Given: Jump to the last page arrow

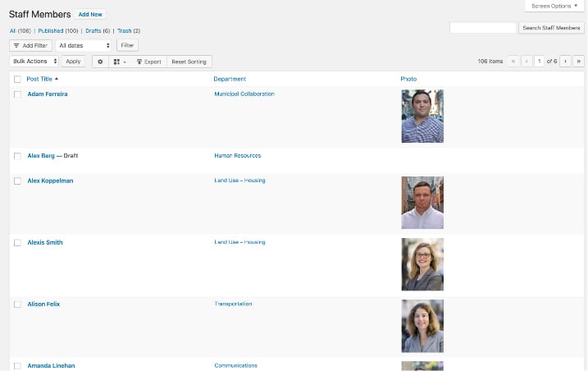Looking at the screenshot, I should (579, 62).
